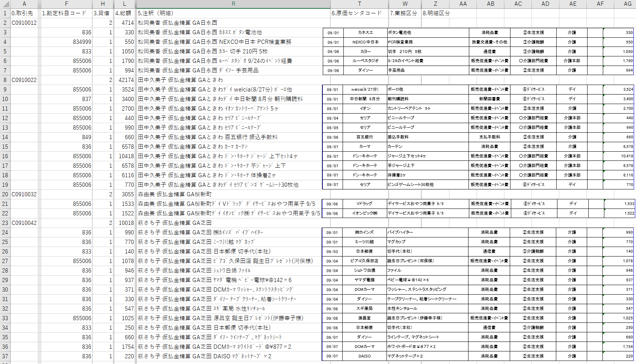Click the 源昌堂 vendor cell
The width and height of the screenshot is (636, 364).
(364, 318)
